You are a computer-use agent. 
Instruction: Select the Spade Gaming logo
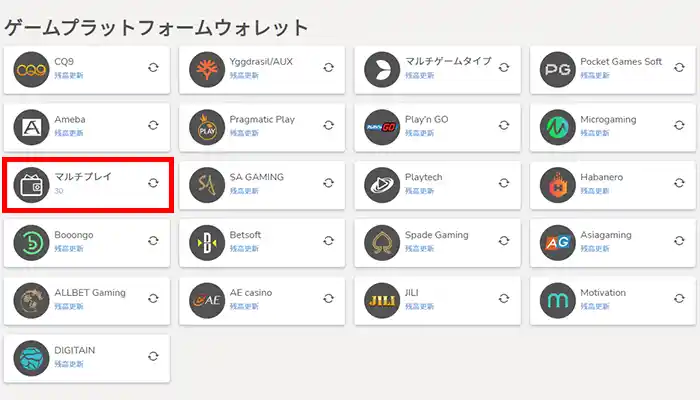382,243
